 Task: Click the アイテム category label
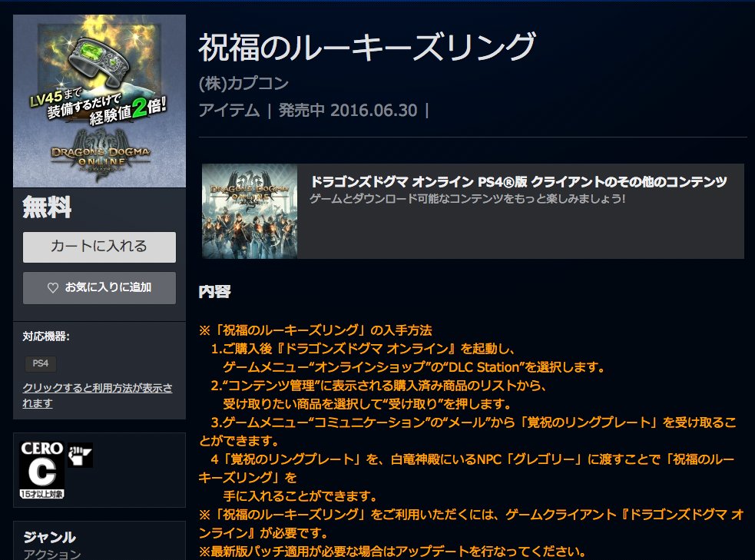click(229, 111)
